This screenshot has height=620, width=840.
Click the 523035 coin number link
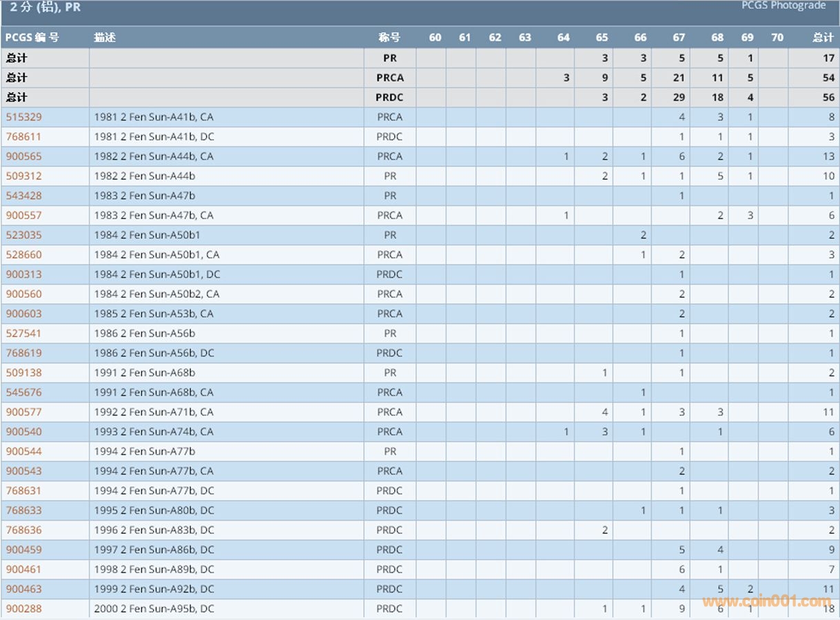pos(23,235)
